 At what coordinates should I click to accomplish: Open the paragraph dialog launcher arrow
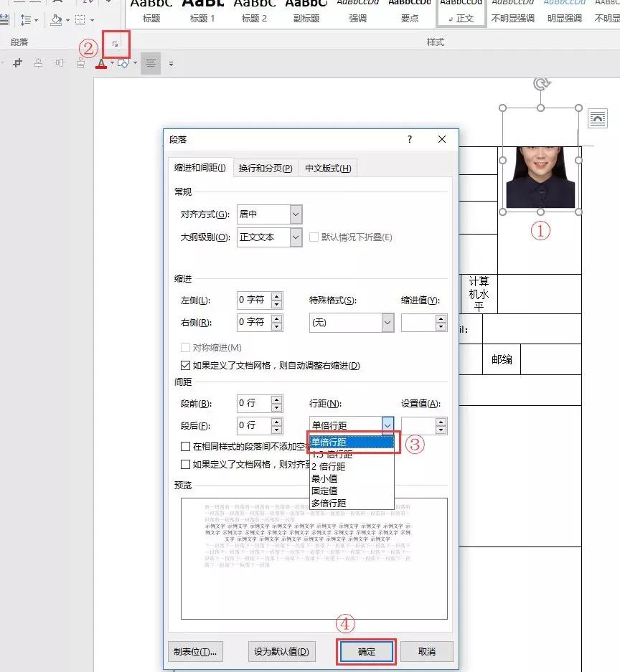(x=116, y=44)
